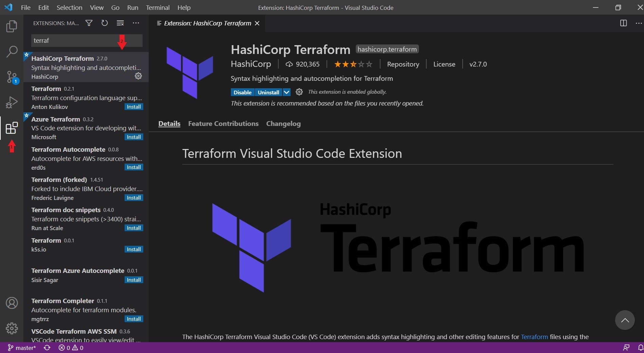Install Terraform Autocomplete by erd0s

point(134,167)
